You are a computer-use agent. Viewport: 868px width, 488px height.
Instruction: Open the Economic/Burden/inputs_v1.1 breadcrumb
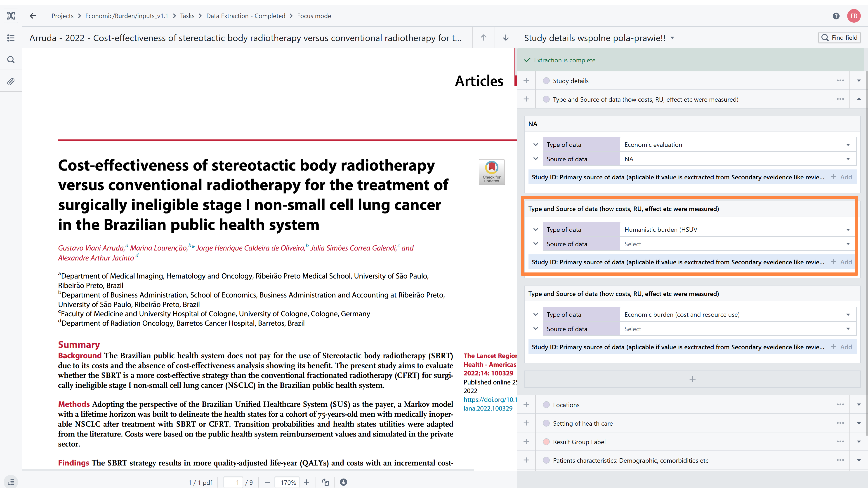click(x=127, y=16)
